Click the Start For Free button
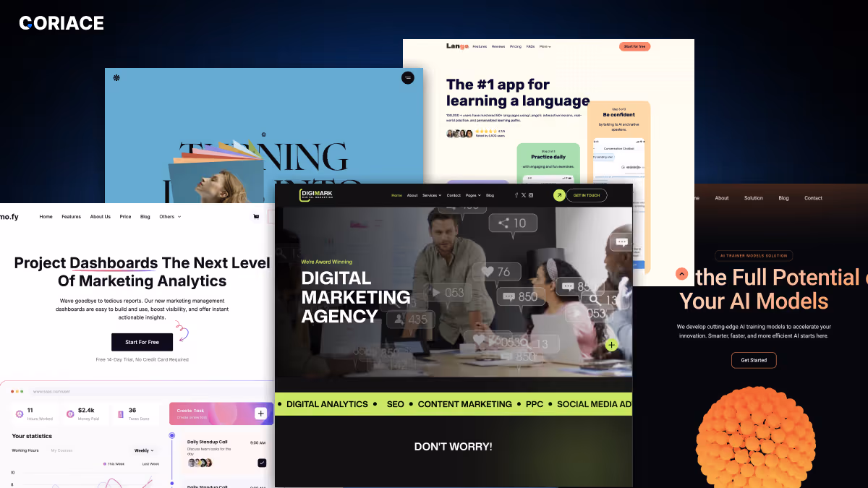Image resolution: width=868 pixels, height=488 pixels. coord(142,342)
